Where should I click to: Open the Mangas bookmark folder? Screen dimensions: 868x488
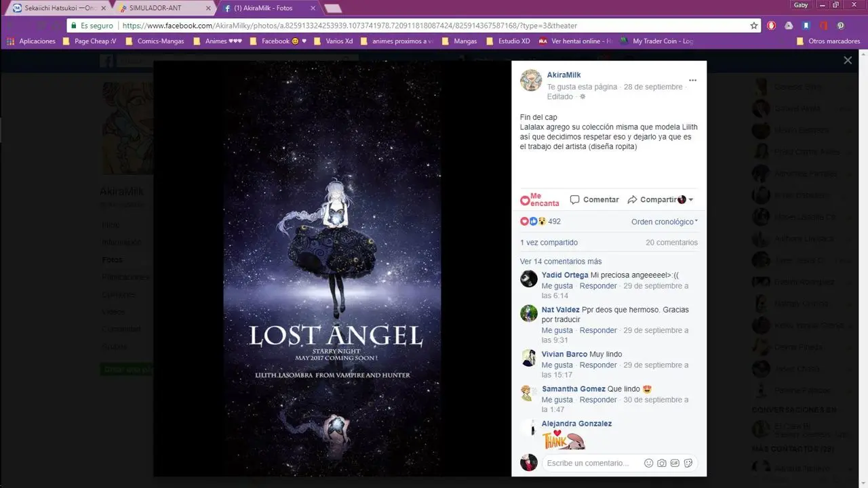[x=459, y=41]
